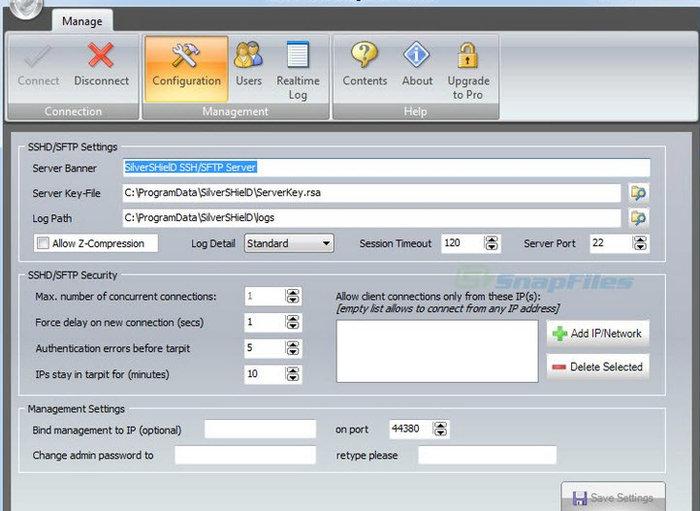This screenshot has height=511, width=700.
Task: Click the max concurrent connections value field
Action: 265,296
